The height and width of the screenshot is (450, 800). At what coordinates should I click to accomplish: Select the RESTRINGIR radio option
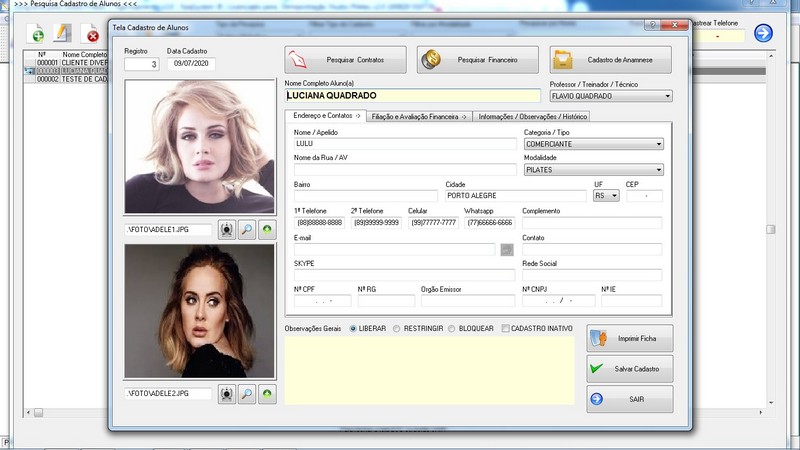pos(396,329)
